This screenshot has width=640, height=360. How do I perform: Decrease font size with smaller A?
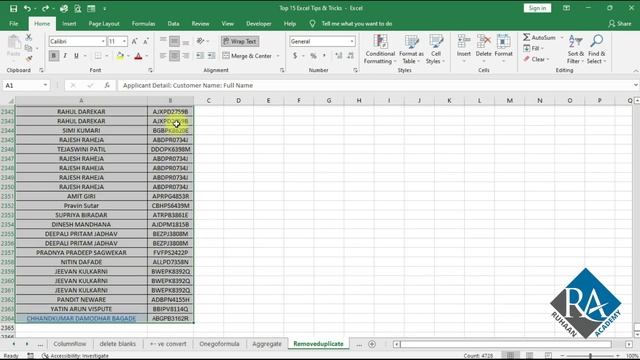146,41
